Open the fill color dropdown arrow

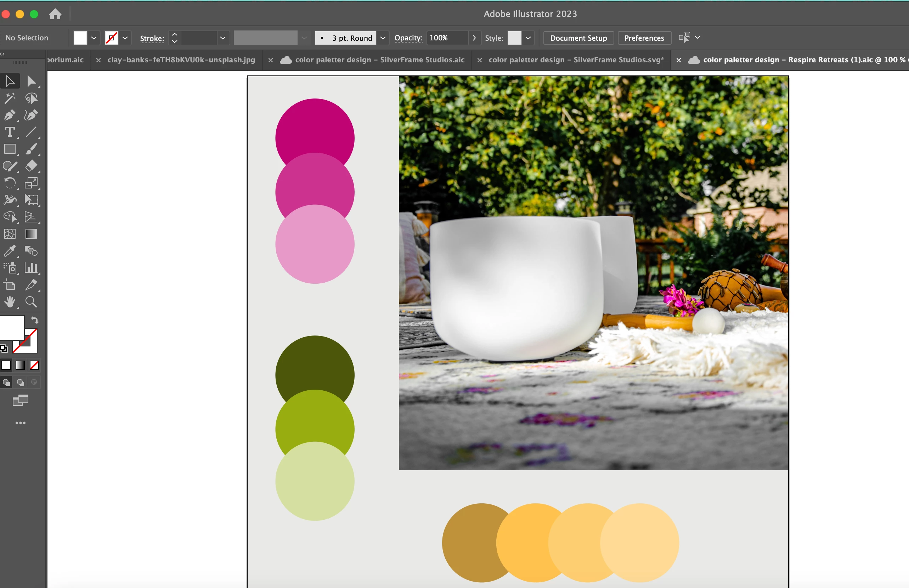click(x=94, y=38)
